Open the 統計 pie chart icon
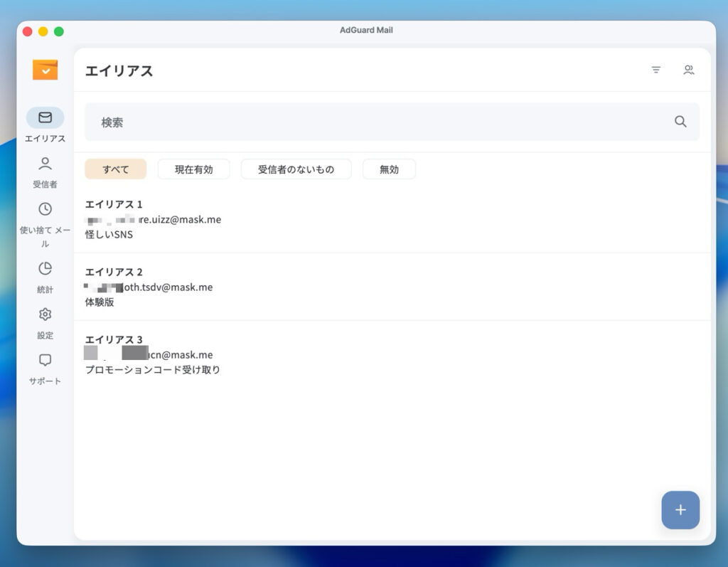This screenshot has height=567, width=728. coord(45,268)
